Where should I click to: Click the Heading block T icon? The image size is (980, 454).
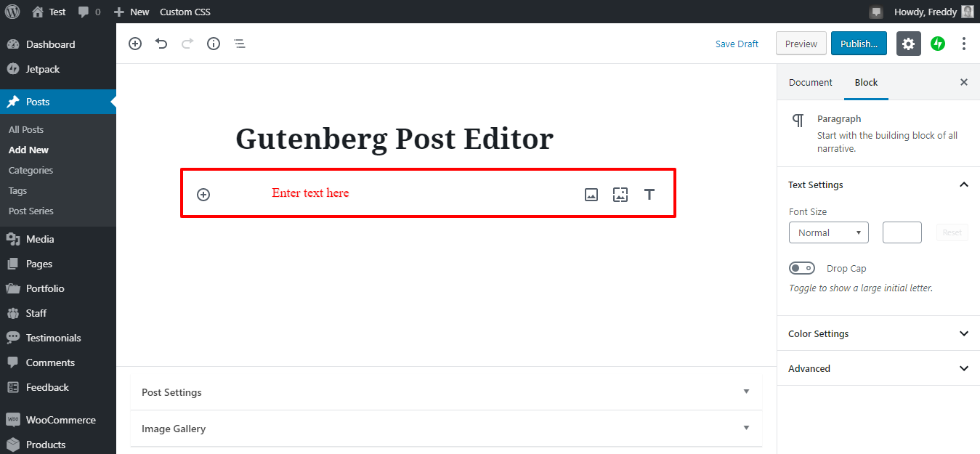(649, 195)
